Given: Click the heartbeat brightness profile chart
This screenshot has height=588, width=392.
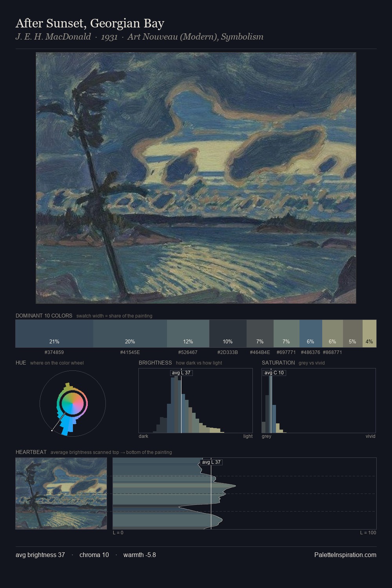Looking at the screenshot, I should (x=245, y=494).
